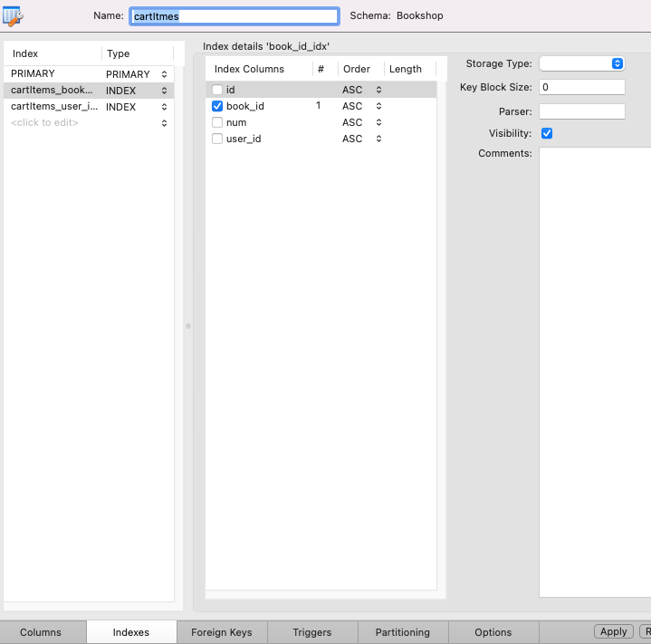Viewport: 651px width, 644px height.
Task: Open the Storage Type dropdown
Action: [581, 63]
